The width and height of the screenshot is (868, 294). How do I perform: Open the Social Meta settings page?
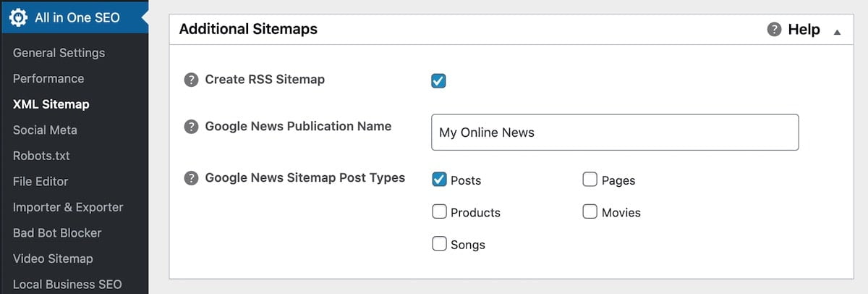[45, 130]
